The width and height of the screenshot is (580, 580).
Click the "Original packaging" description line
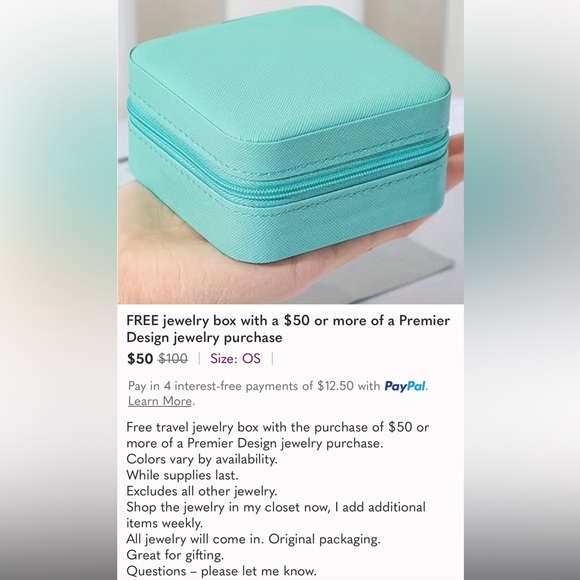(x=253, y=539)
